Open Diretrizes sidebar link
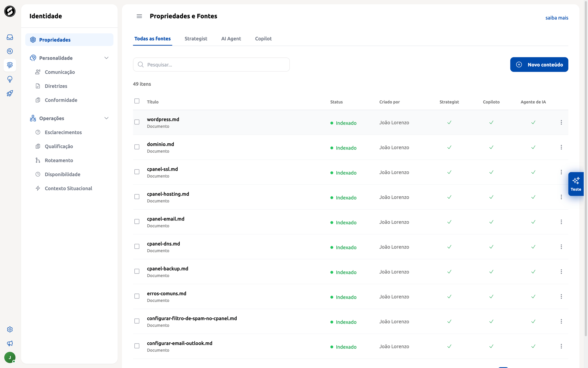The width and height of the screenshot is (588, 368). [56, 86]
